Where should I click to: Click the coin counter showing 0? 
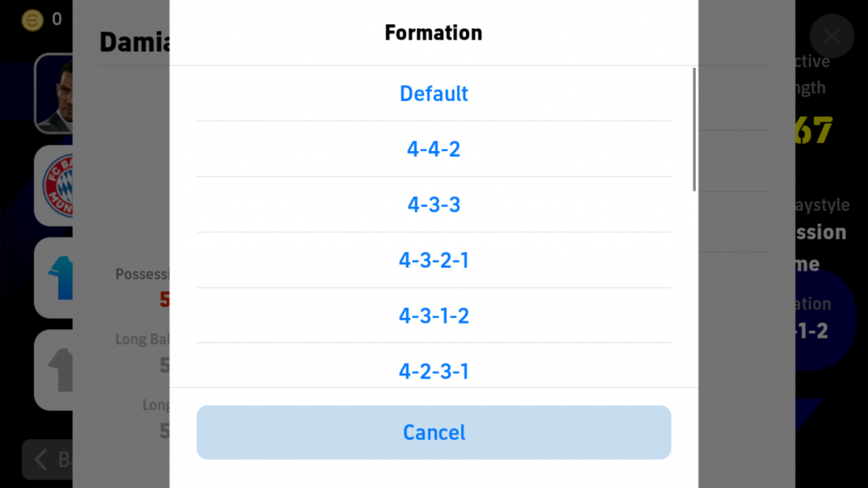pos(56,19)
